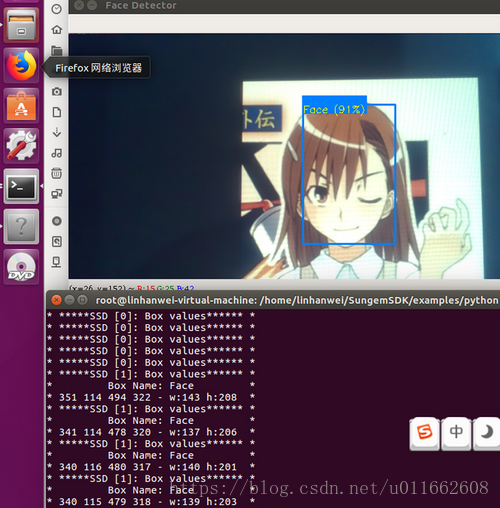Click terminal line '341 114 478 320 - w:137 h:206'
This screenshot has height=508, width=500.
148,432
